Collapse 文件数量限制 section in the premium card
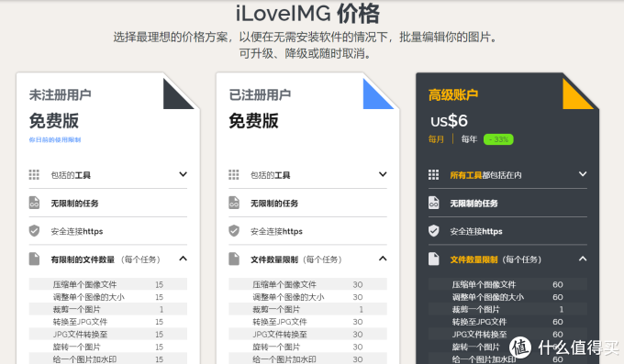This screenshot has width=624, height=364. [583, 259]
